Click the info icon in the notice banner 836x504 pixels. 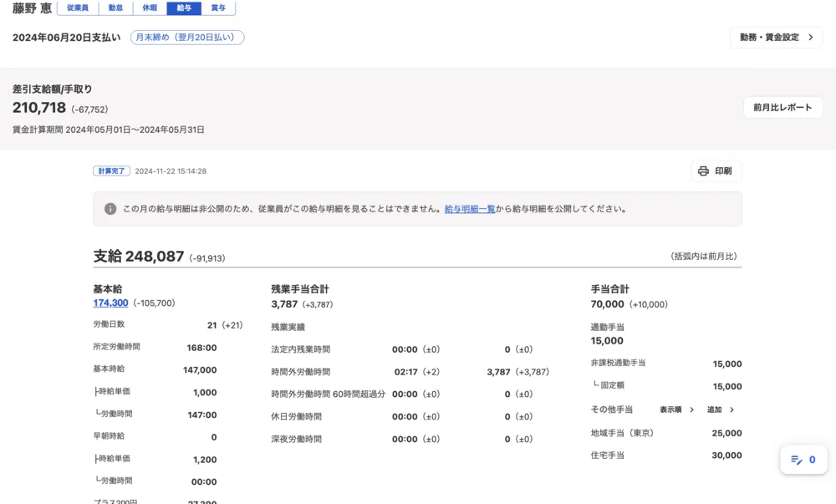110,209
